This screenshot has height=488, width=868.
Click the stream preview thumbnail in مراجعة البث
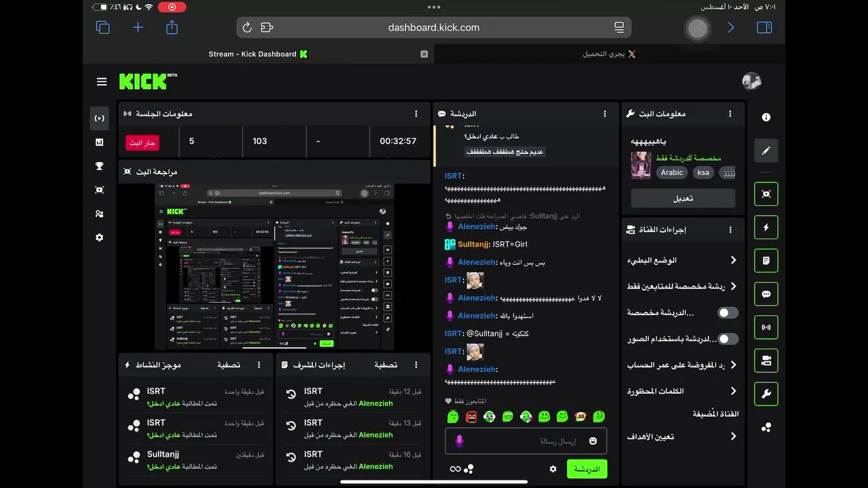point(275,267)
